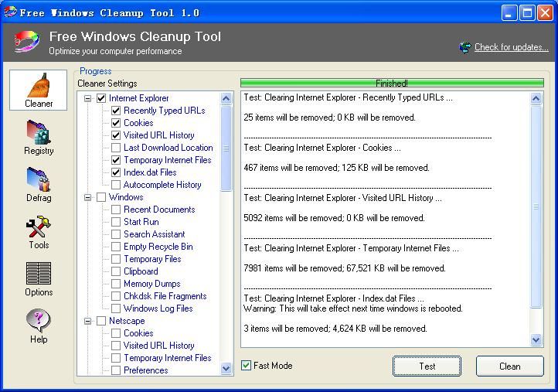The height and width of the screenshot is (392, 558).
Task: Click the Test button
Action: point(427,366)
